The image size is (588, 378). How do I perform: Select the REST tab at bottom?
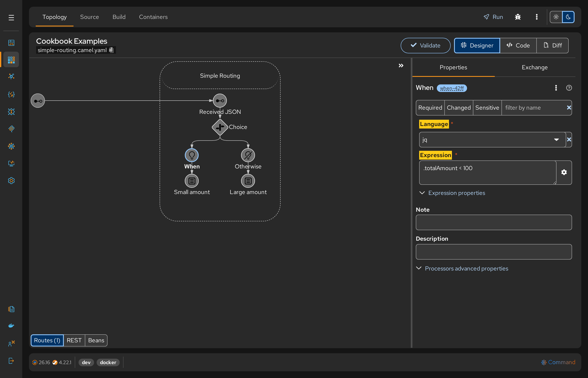[x=74, y=340]
